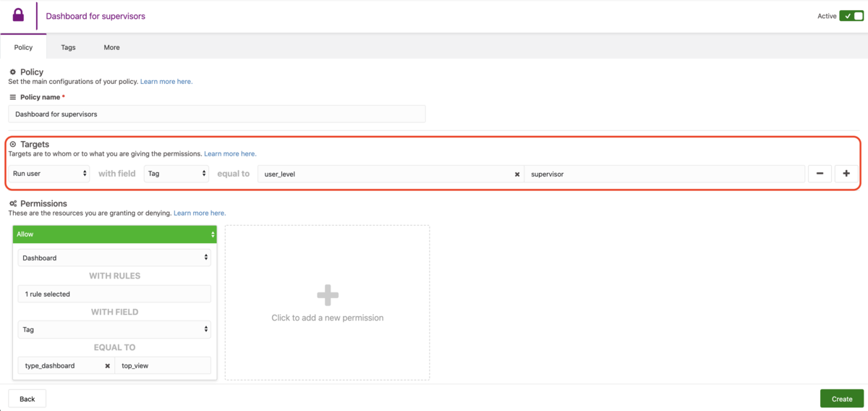Open the More tab

[x=111, y=47]
